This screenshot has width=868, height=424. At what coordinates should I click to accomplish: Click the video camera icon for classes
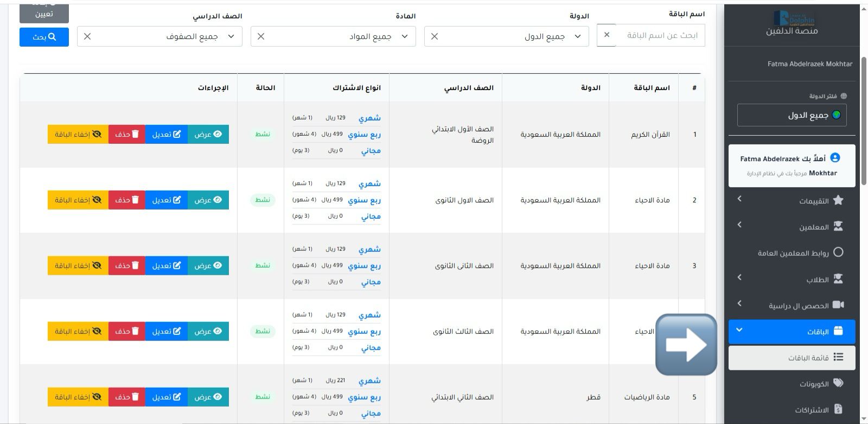click(838, 305)
